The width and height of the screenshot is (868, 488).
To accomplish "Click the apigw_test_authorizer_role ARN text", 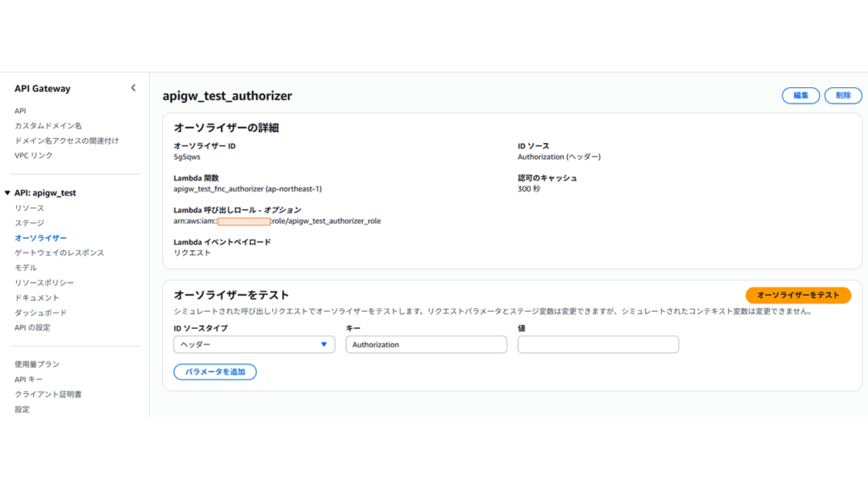I will (x=277, y=221).
